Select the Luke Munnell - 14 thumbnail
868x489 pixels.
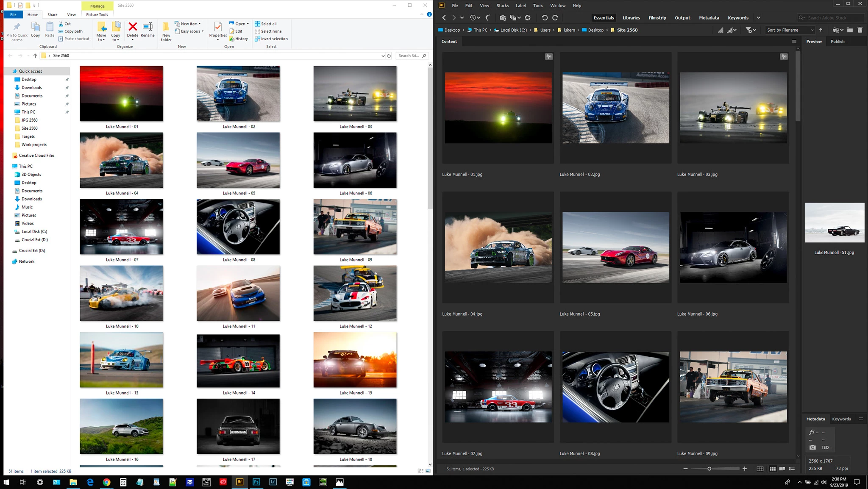(238, 361)
